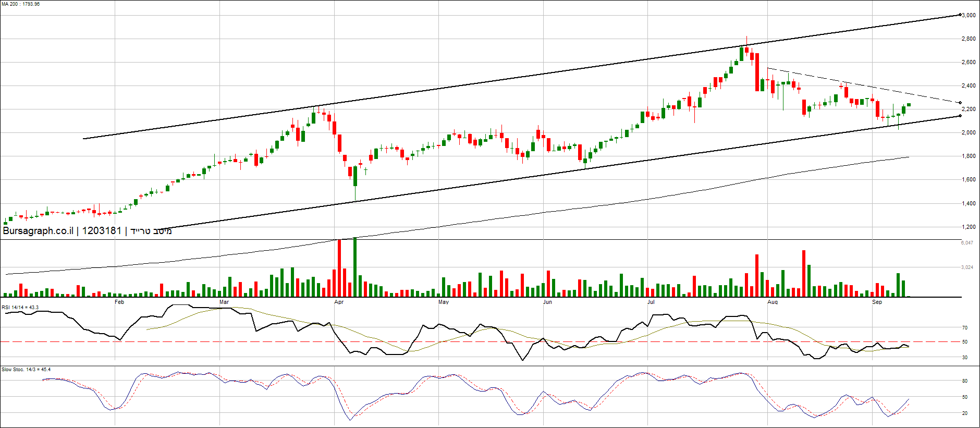Click the upper channel line's right endpoint marker

[x=960, y=15]
